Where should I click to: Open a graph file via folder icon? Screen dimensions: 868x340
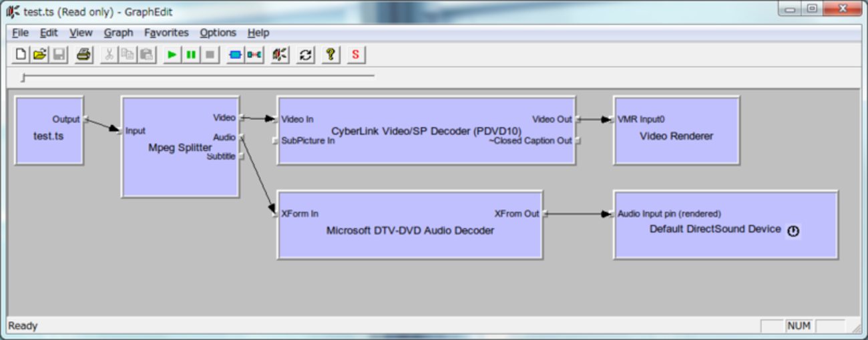point(40,55)
